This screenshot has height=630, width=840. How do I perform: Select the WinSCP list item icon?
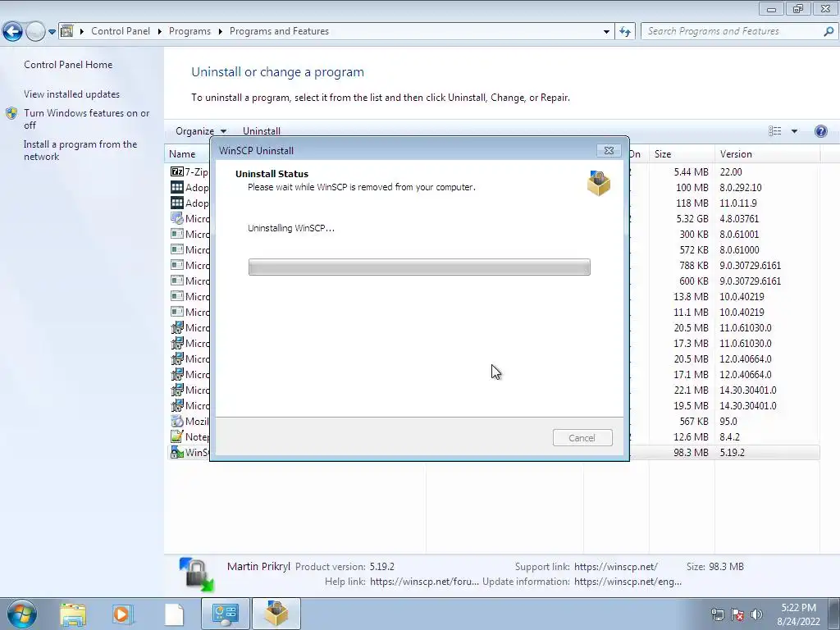click(177, 452)
